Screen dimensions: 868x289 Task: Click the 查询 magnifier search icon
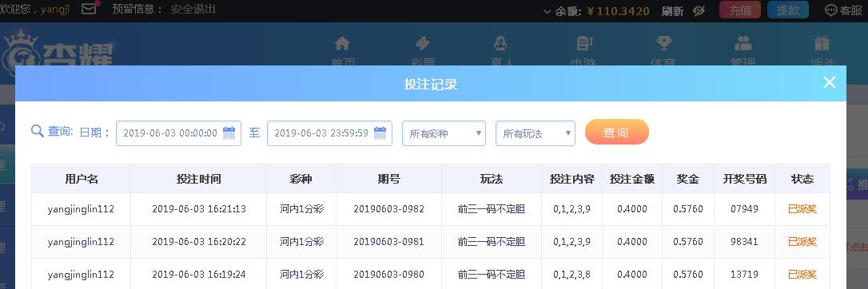pyautogui.click(x=37, y=132)
